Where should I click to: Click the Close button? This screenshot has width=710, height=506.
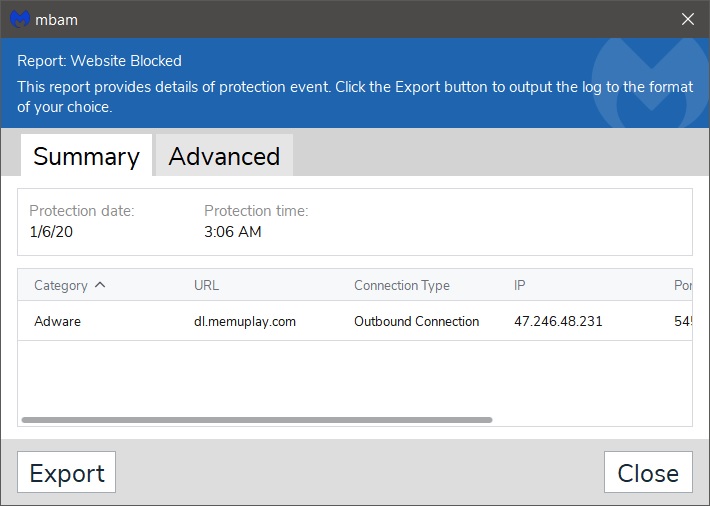point(648,472)
